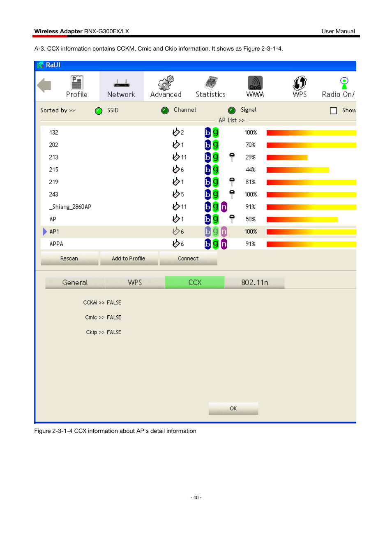392x555 pixels.
Task: Click the Rescan button
Action: coord(69,259)
